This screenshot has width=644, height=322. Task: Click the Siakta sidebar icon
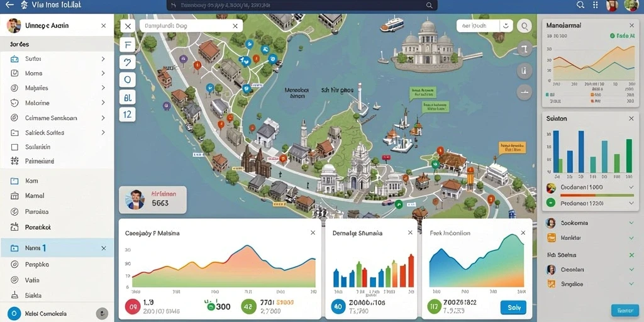click(14, 295)
